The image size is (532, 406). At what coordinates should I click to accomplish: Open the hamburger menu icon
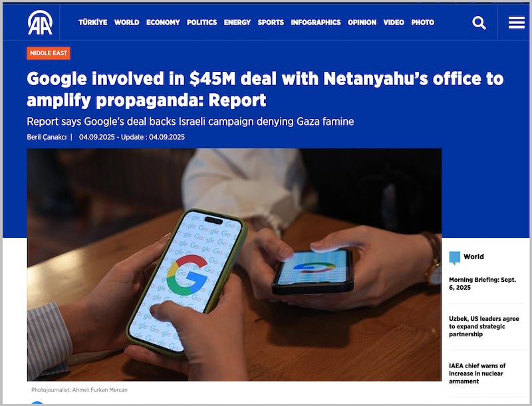pos(517,23)
